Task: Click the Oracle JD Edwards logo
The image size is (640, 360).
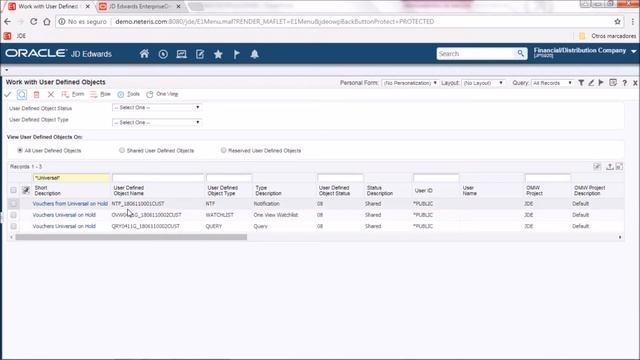Action: pos(58,53)
